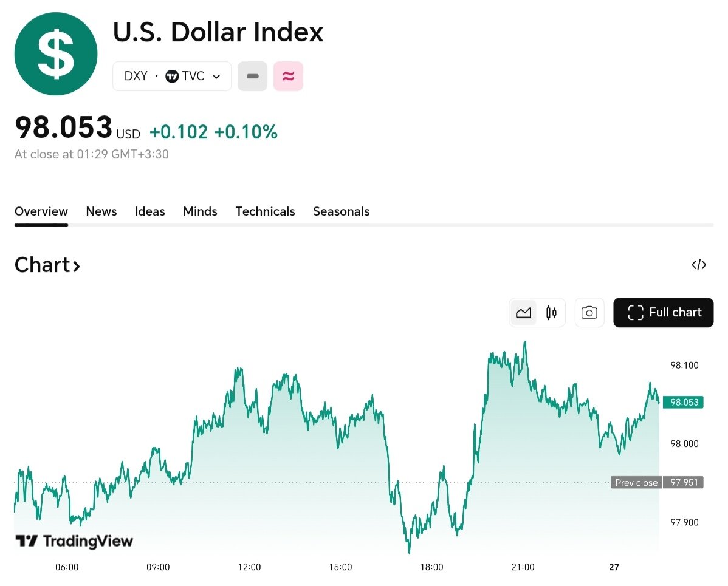728x586 pixels.
Task: Click the embed code icon
Action: 699,265
